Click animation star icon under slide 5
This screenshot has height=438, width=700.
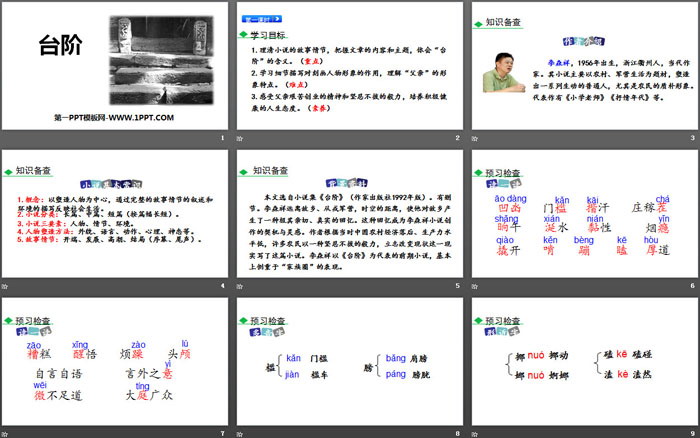point(240,286)
